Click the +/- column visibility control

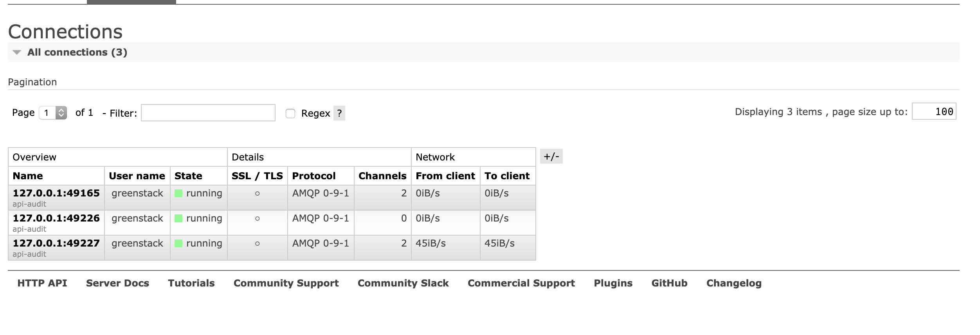(551, 156)
